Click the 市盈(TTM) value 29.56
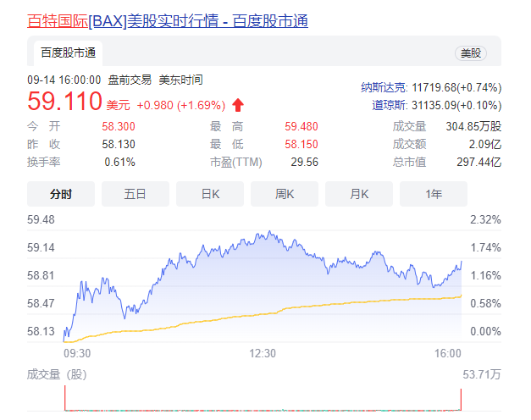 tap(305, 162)
